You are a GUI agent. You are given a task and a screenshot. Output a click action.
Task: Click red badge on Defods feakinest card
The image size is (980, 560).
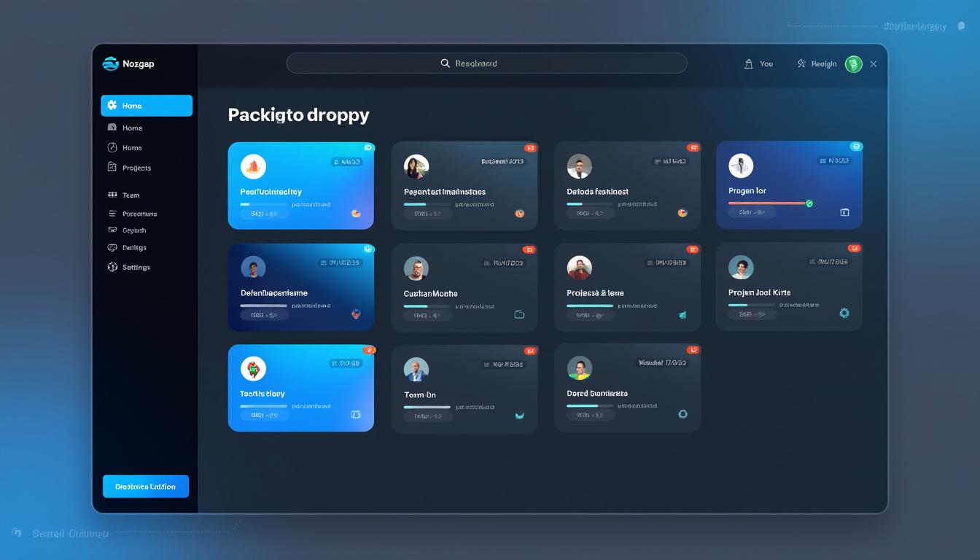point(693,148)
